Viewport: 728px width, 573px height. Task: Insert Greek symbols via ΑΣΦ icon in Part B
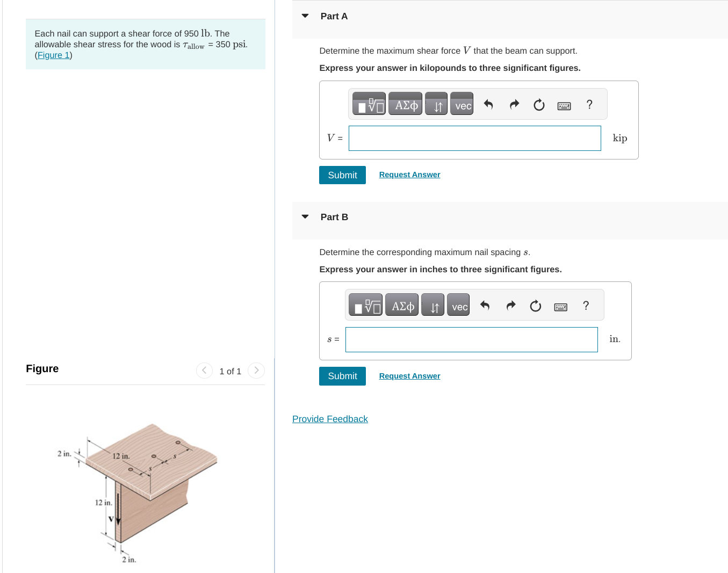(x=401, y=305)
